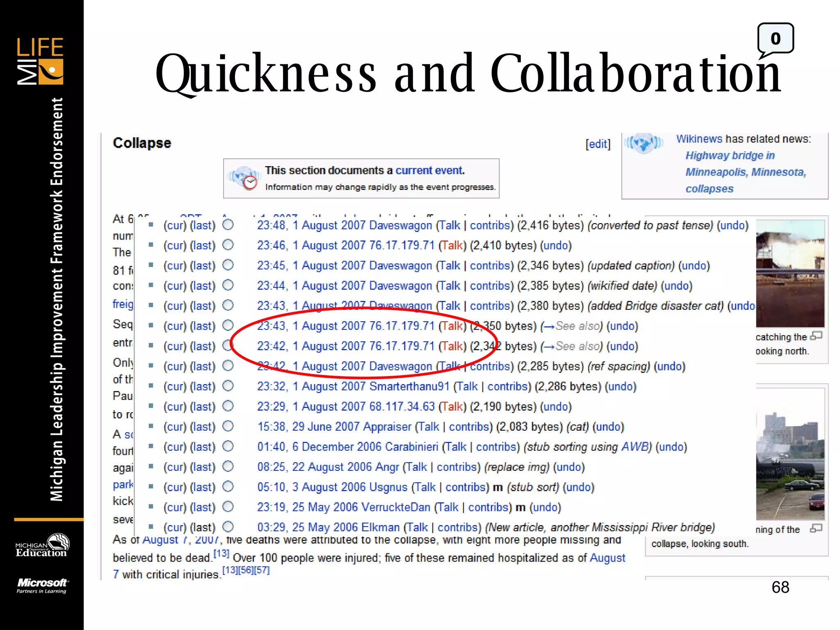
Task: Select the radio button for 01:40 6 December revision
Action: point(228,446)
